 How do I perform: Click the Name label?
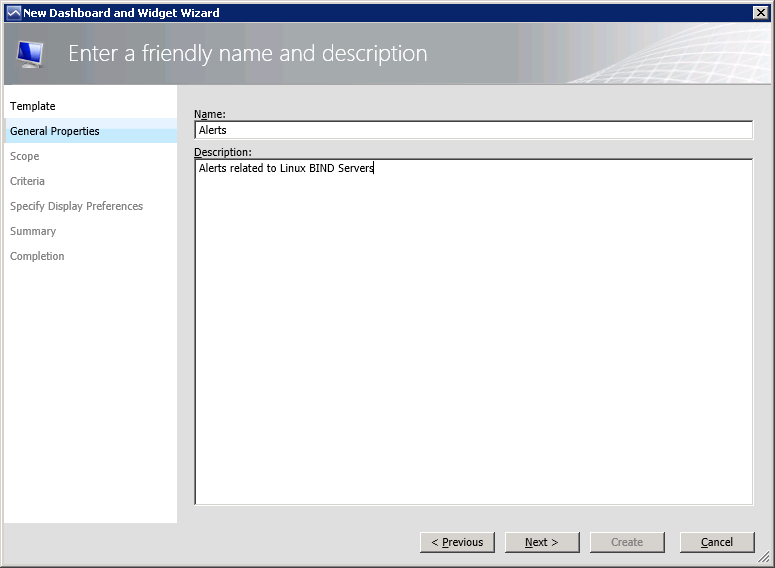pos(210,115)
